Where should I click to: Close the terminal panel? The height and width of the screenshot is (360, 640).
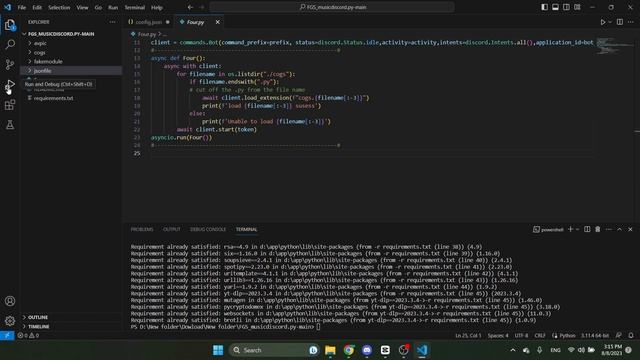[630, 229]
